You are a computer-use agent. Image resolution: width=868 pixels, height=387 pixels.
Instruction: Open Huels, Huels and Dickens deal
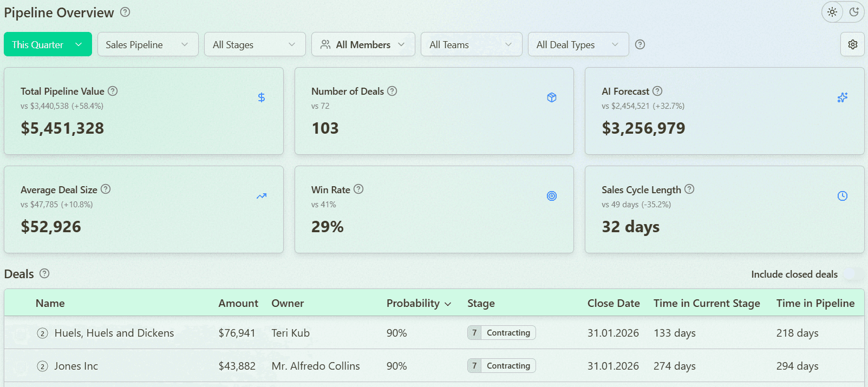click(114, 333)
